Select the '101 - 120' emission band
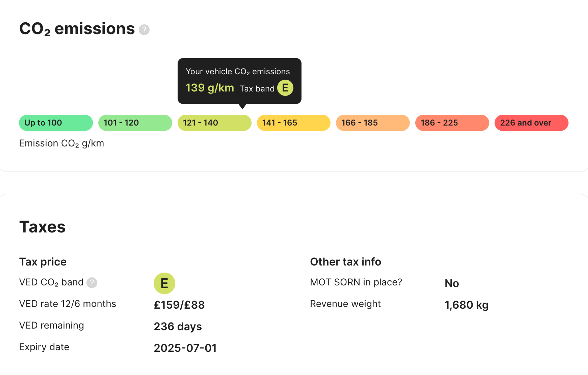 [x=135, y=123]
